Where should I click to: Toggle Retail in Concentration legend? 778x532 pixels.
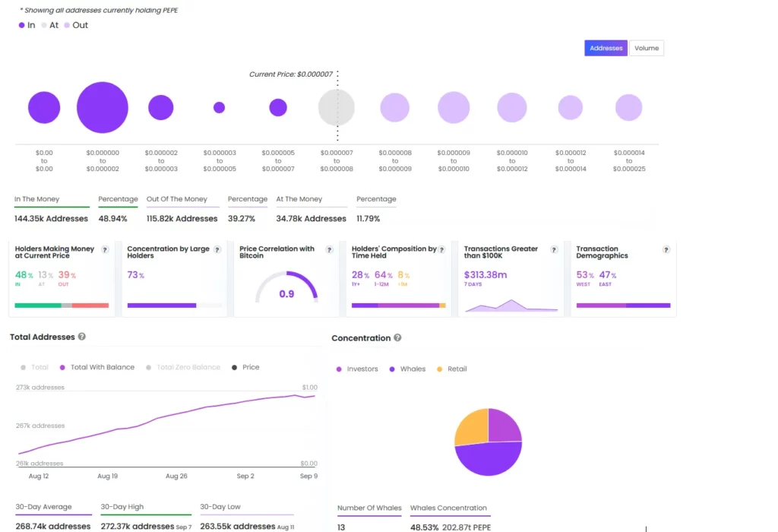(x=452, y=369)
